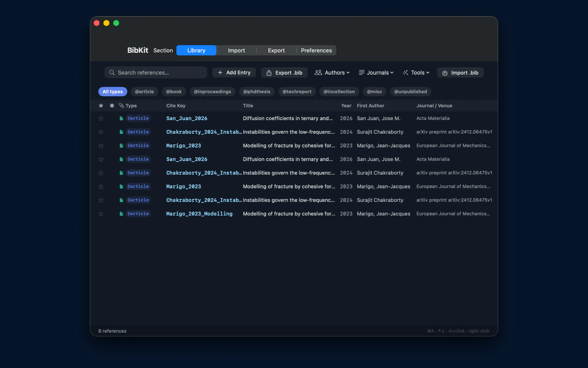
Task: Click the @article tag in the Marigo_2023_Modelling row
Action: 138,214
